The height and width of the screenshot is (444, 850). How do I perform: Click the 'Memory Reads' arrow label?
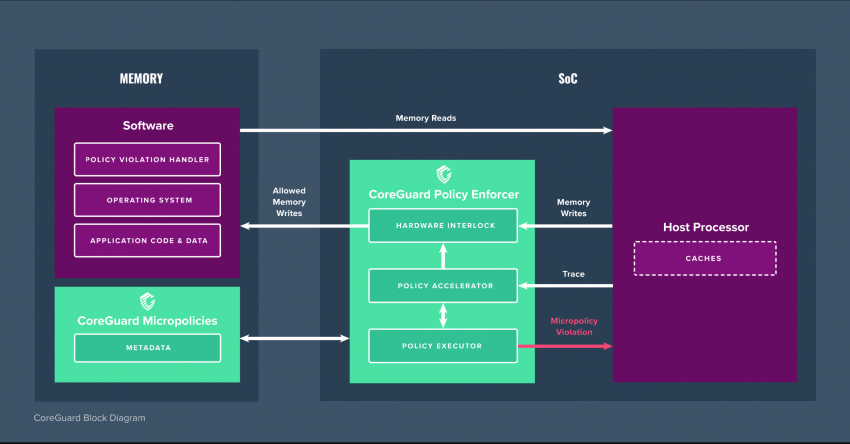click(x=426, y=118)
